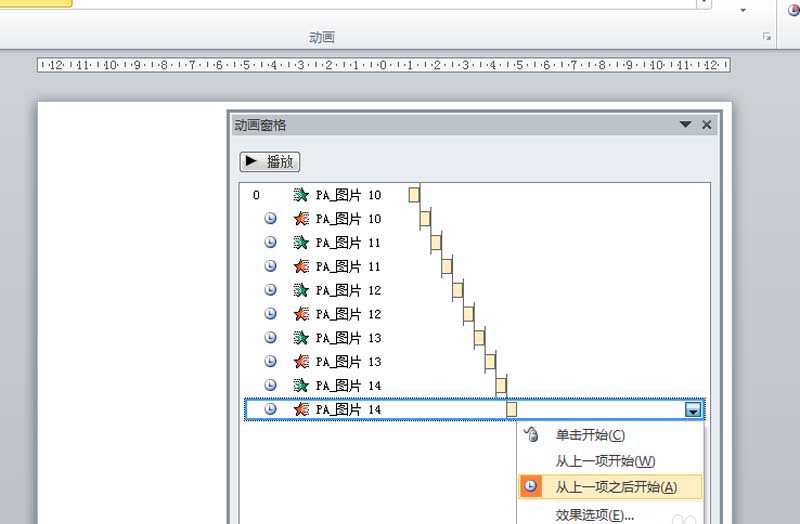The width and height of the screenshot is (800, 524).
Task: Click the horizontal ruler at the 0 mark
Action: (384, 65)
